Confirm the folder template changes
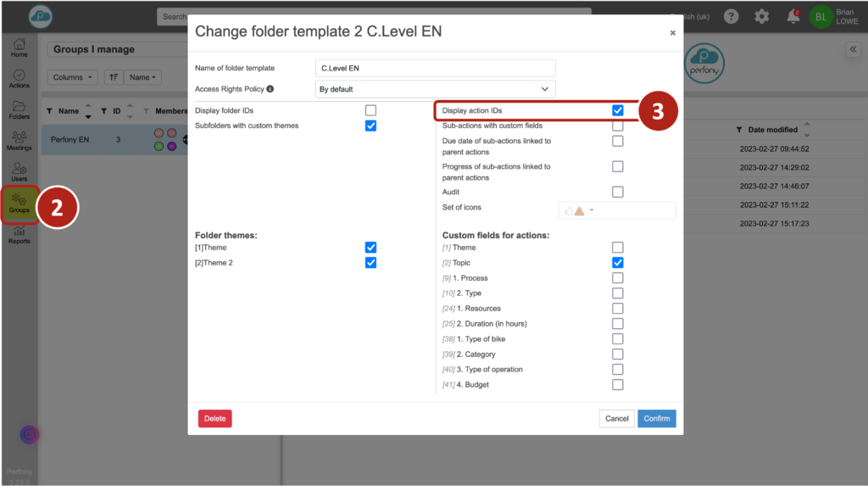 point(656,418)
